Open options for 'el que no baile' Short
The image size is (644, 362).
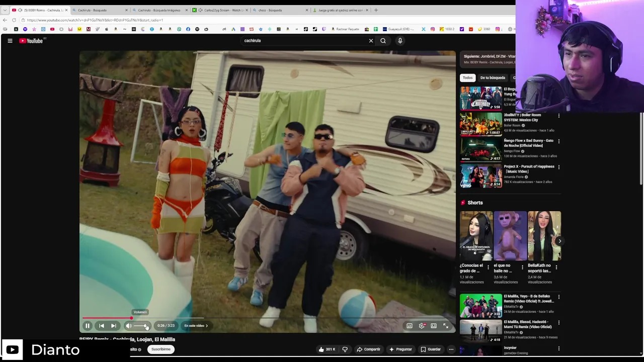pos(522,267)
